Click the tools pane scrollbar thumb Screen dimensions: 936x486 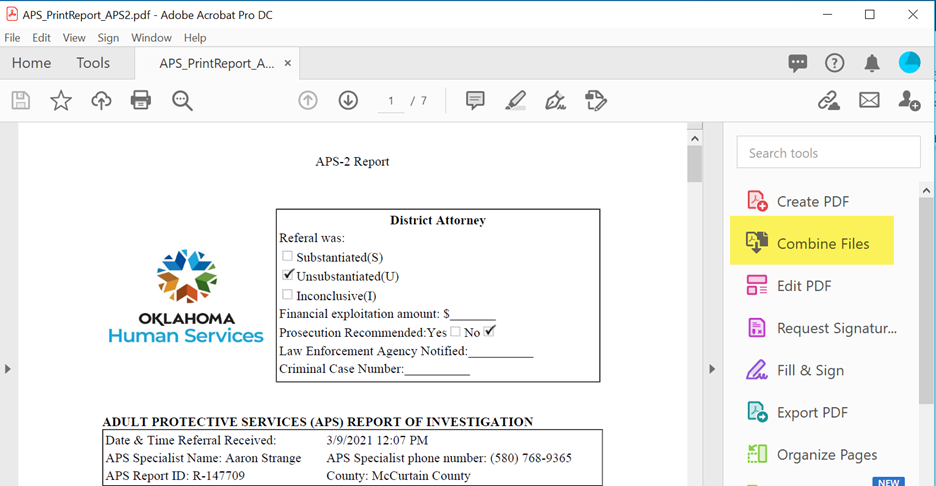(x=926, y=301)
